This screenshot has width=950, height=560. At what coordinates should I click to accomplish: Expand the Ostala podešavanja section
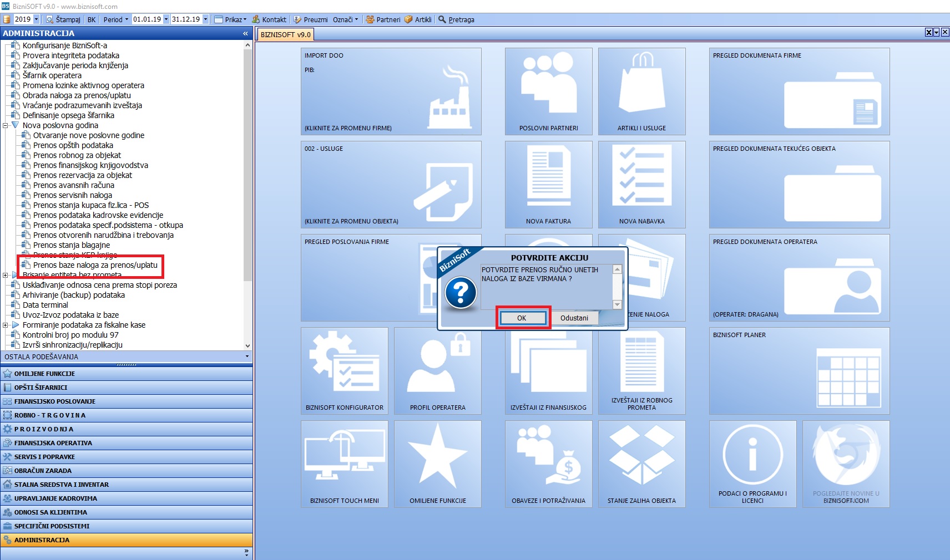coord(127,357)
